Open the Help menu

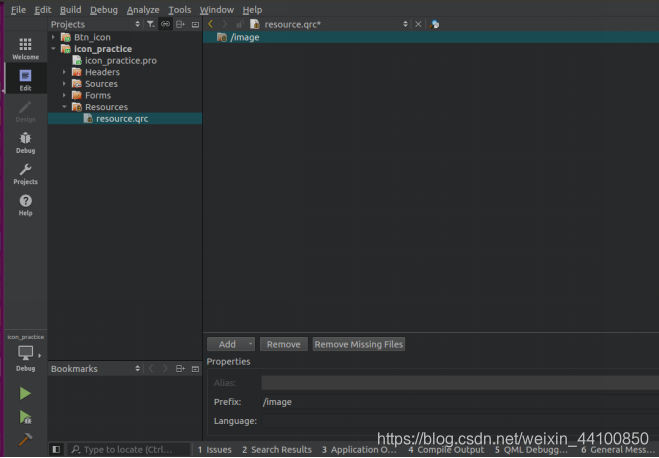pyautogui.click(x=252, y=10)
